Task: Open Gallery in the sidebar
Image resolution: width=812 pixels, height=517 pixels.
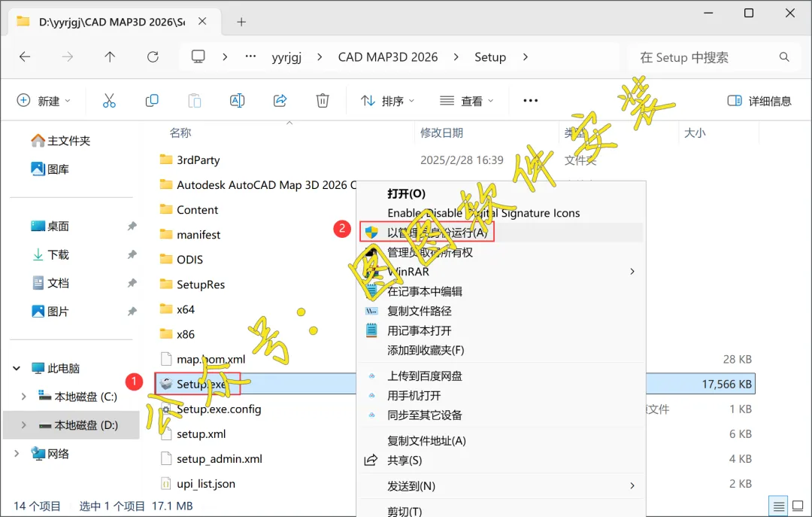Action: click(50, 169)
